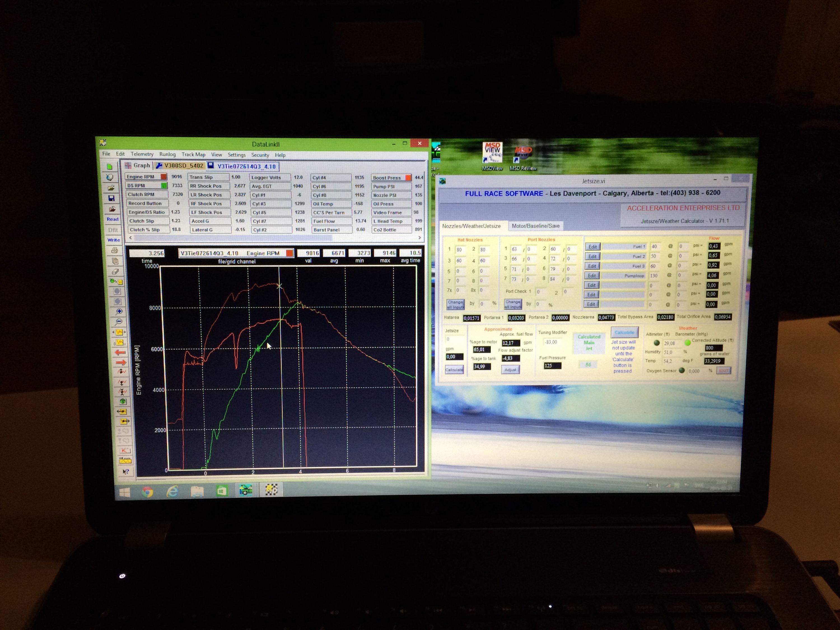The image size is (840, 630).
Task: Select the V3Tie072614Q3_4.10 file tab
Action: click(243, 166)
